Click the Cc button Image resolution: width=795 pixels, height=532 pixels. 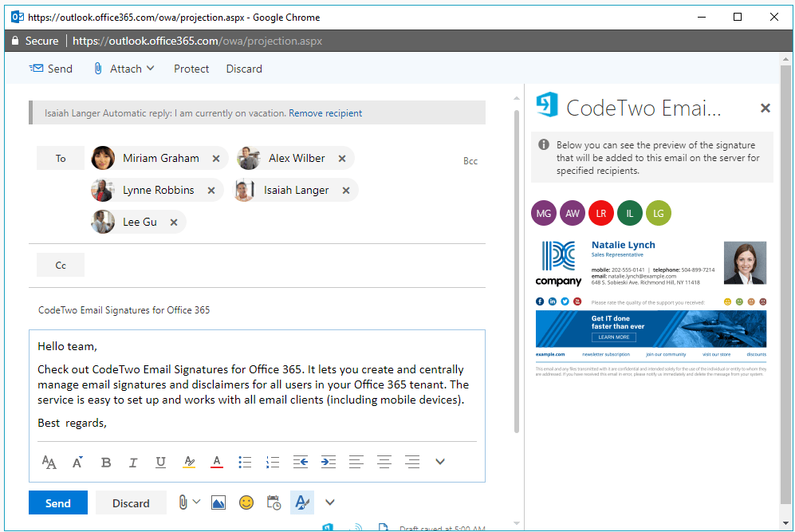61,266
